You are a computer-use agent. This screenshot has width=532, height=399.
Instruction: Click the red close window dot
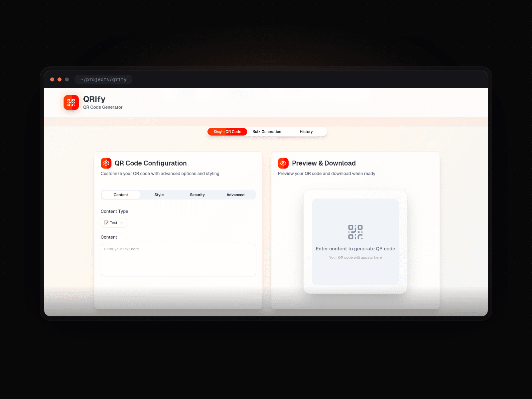52,79
